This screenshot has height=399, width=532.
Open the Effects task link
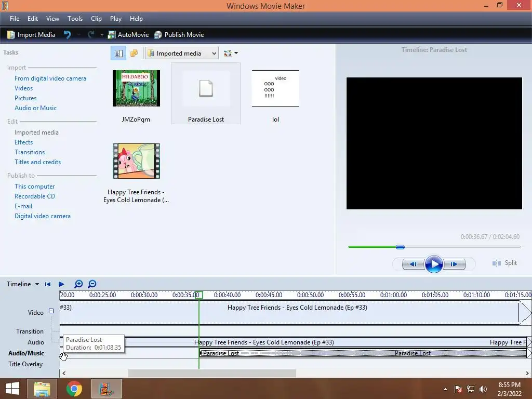point(24,142)
